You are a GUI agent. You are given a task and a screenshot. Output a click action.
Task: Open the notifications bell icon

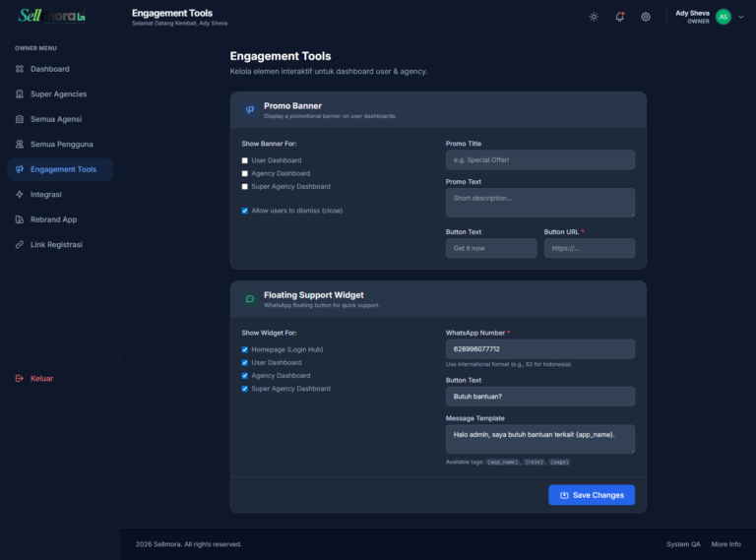click(x=620, y=17)
